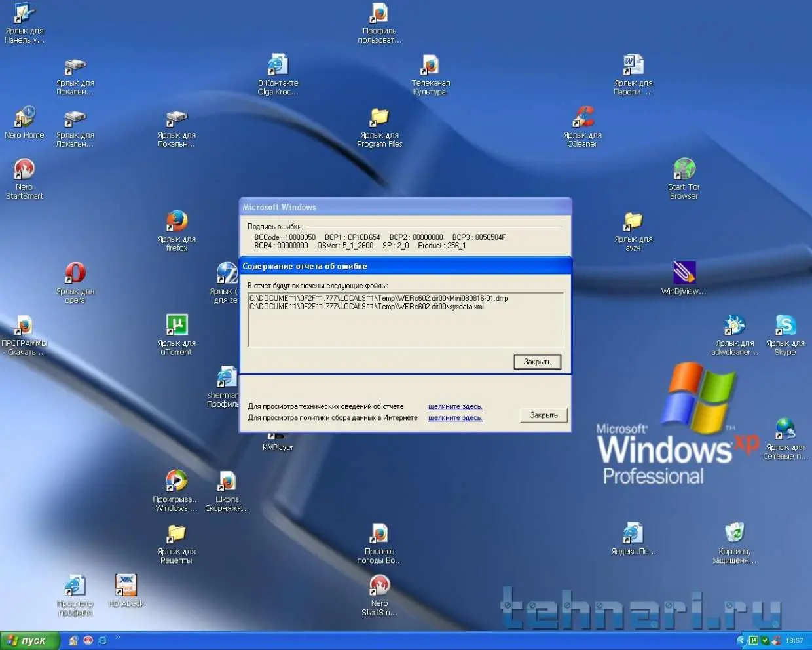The image size is (812, 650).
Task: Select the sysdata.xml file path line
Action: tap(367, 307)
